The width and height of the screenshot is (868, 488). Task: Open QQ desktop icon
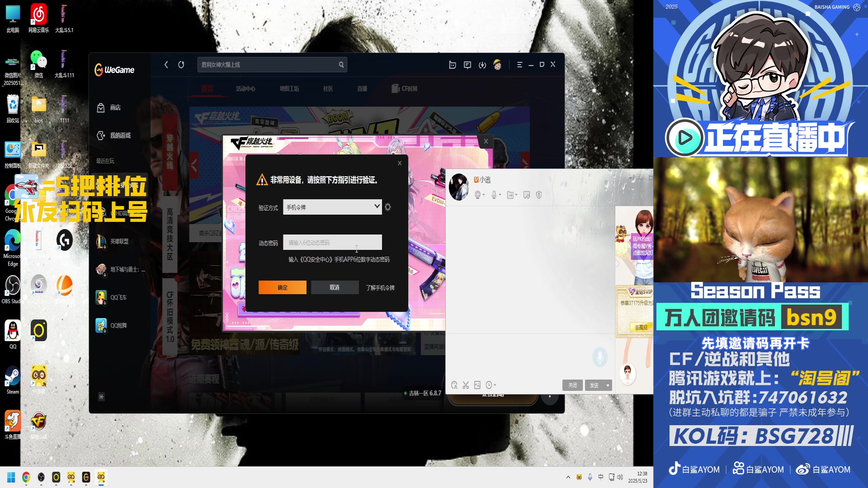[13, 335]
